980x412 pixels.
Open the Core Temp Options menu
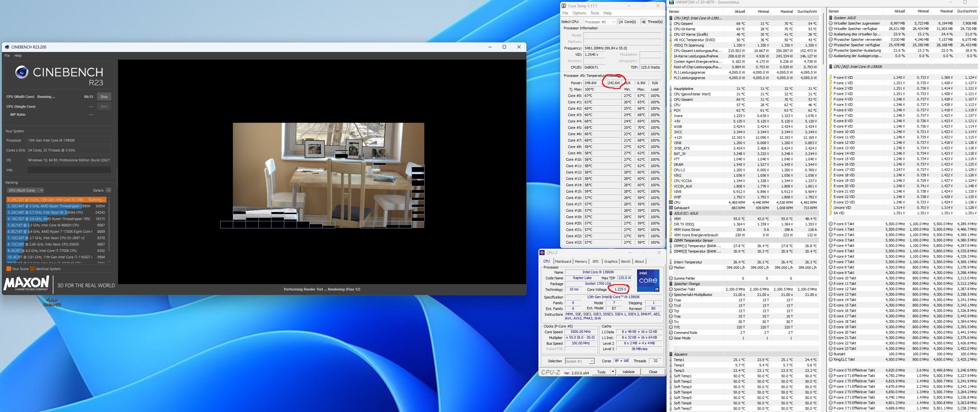click(579, 13)
